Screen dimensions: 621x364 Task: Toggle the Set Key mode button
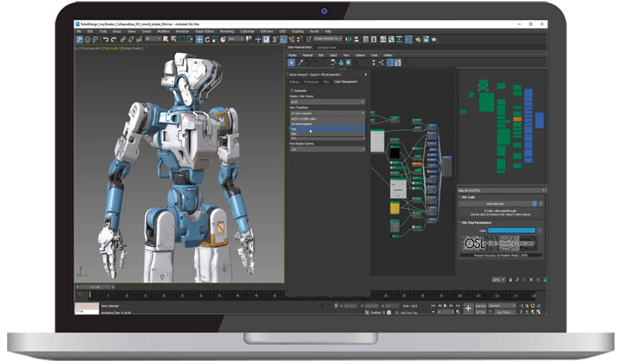tap(480, 312)
